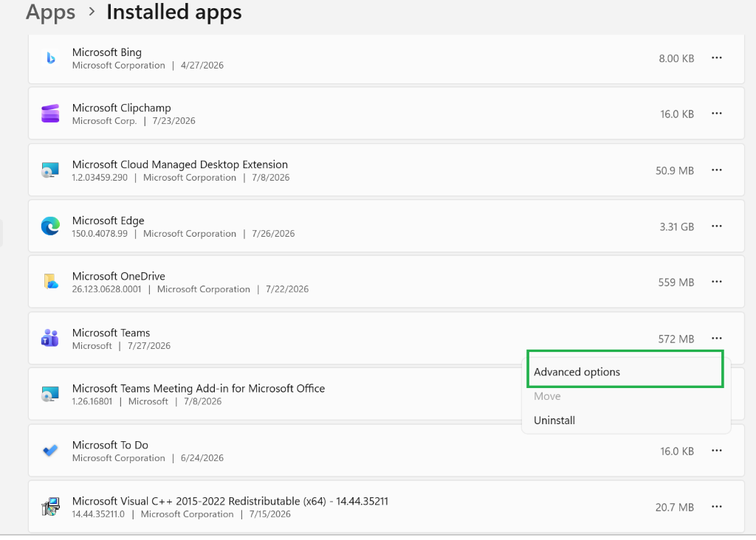Click version 1.2.03459.290 text

[100, 178]
